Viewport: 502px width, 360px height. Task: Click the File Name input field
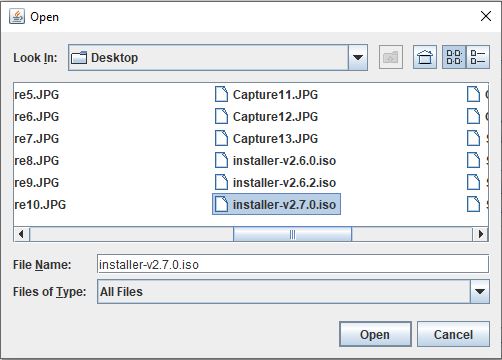[x=293, y=264]
